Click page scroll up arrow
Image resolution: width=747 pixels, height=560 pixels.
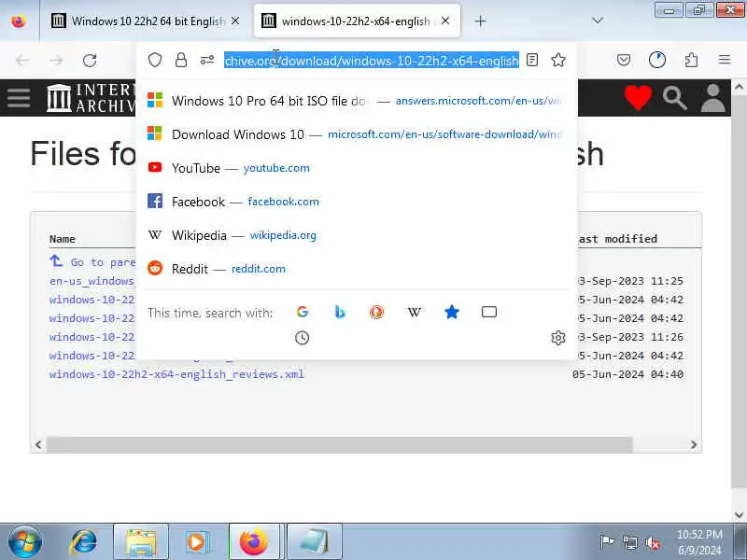point(739,87)
